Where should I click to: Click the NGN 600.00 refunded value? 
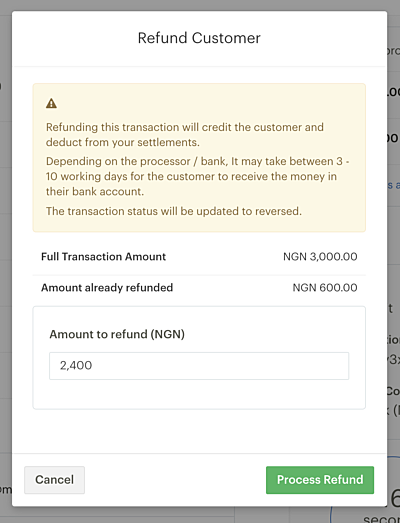tap(325, 288)
